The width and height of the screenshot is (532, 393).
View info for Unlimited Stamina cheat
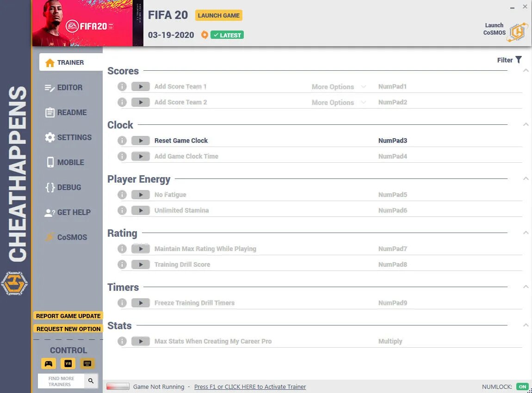(122, 210)
